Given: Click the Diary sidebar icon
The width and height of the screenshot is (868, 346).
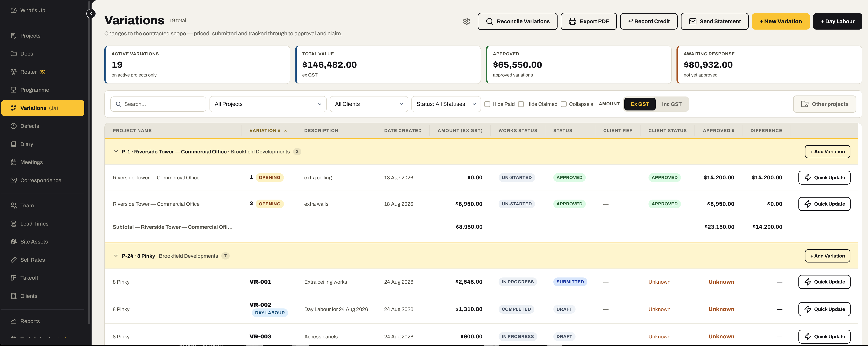Looking at the screenshot, I should [13, 144].
